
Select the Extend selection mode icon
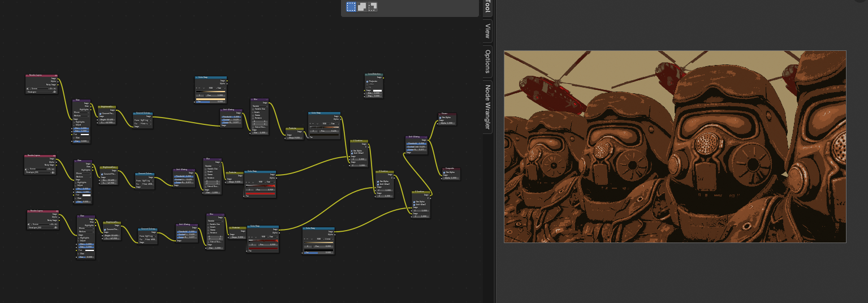[362, 7]
